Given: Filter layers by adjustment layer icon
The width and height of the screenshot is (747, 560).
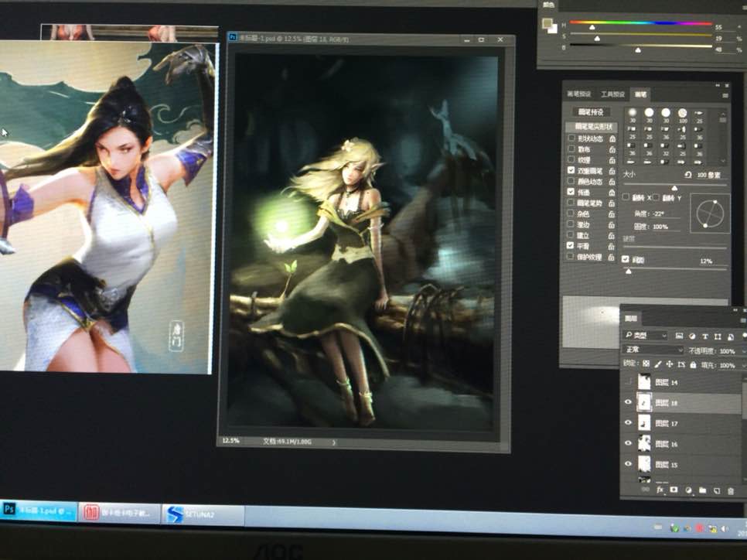Looking at the screenshot, I should pos(692,336).
